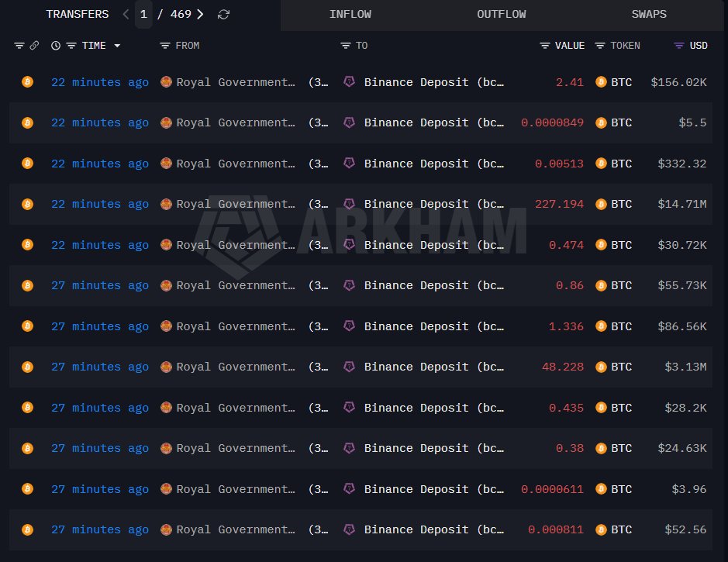Screen dimensions: 728x562
Task: Click Royal Government entity icon in $14.71M row
Action: click(x=166, y=204)
